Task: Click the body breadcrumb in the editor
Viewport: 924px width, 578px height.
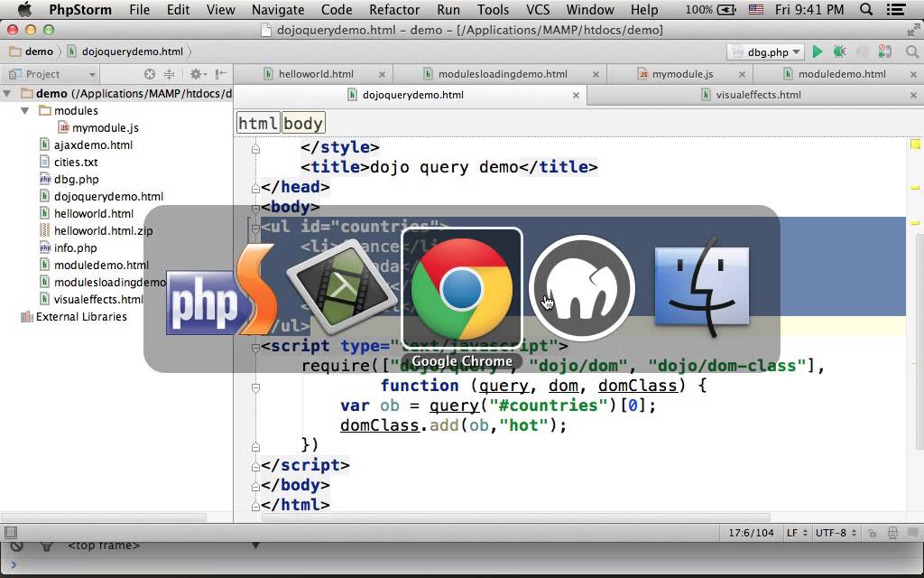Action: pos(303,123)
